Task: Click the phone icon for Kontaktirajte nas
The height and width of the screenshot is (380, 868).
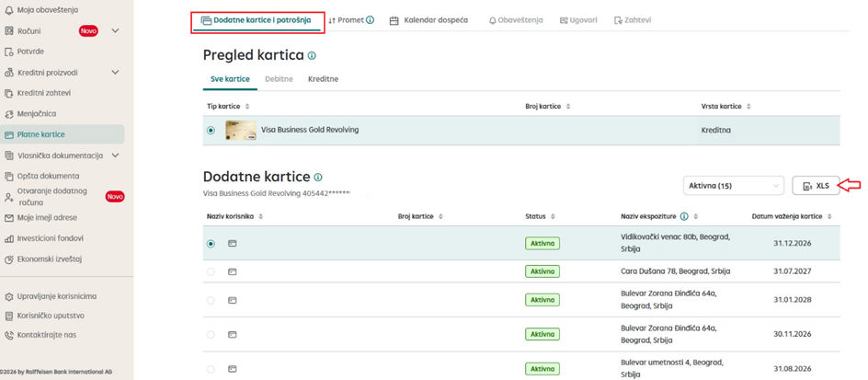Action: (x=8, y=335)
